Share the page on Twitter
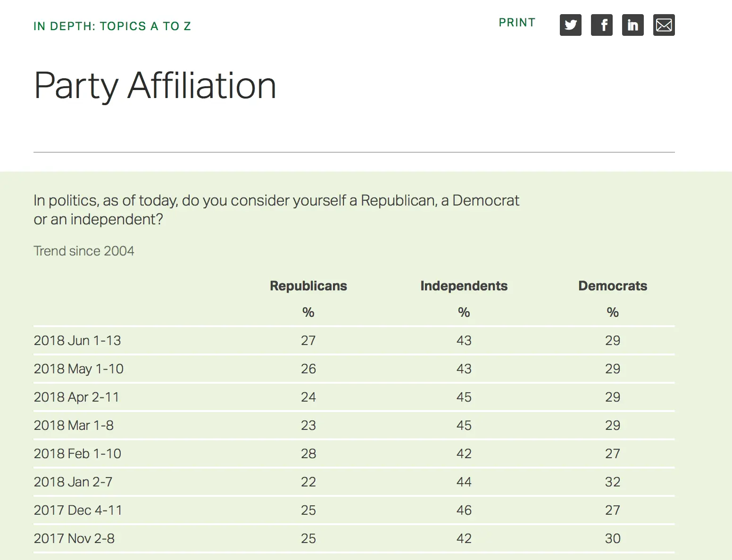The height and width of the screenshot is (560, 732). pyautogui.click(x=570, y=25)
